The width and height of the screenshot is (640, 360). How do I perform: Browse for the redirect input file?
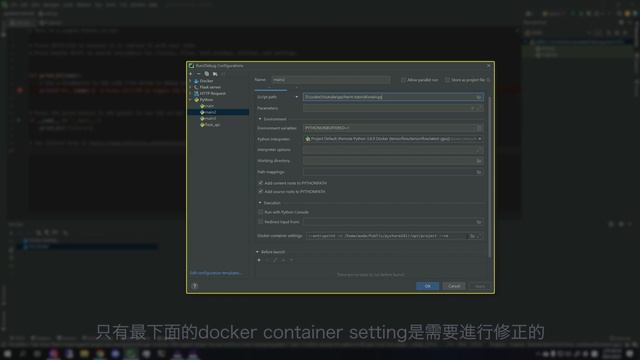[x=479, y=222]
